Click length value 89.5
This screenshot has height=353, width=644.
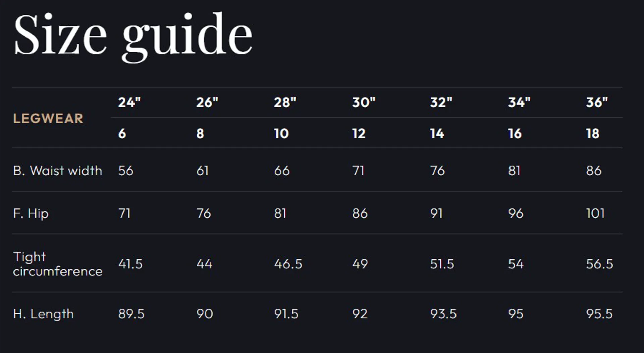tap(131, 314)
